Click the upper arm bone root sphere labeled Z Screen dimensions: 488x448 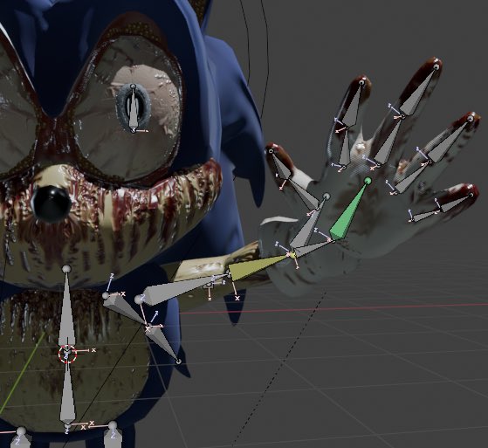[139, 300]
